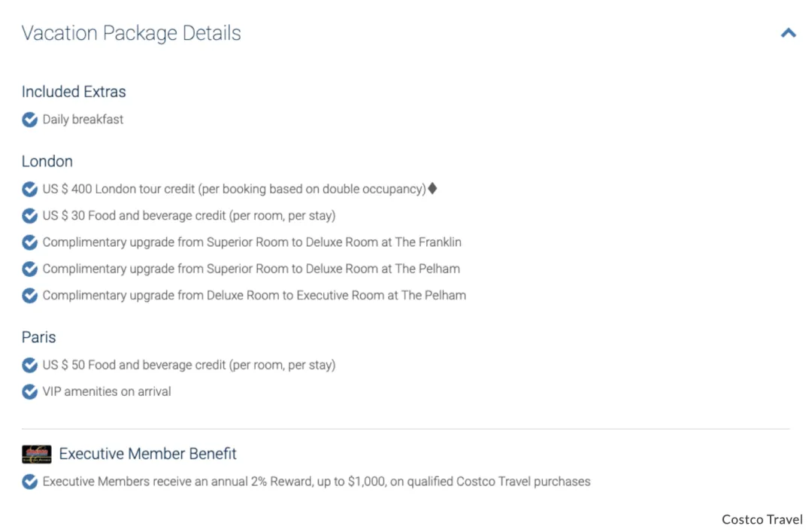
Task: Click checkmark for The Franklin room upgrade
Action: 29,242
